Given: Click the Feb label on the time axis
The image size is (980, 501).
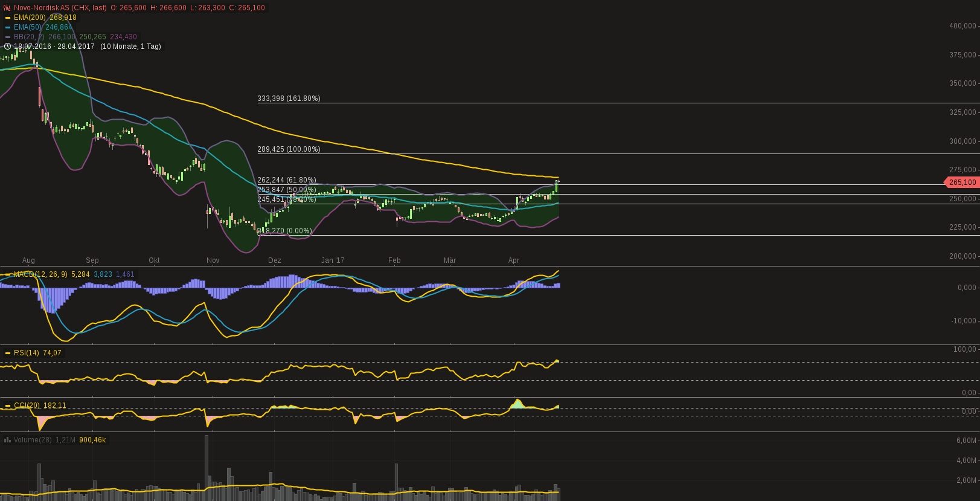Looking at the screenshot, I should point(394,260).
